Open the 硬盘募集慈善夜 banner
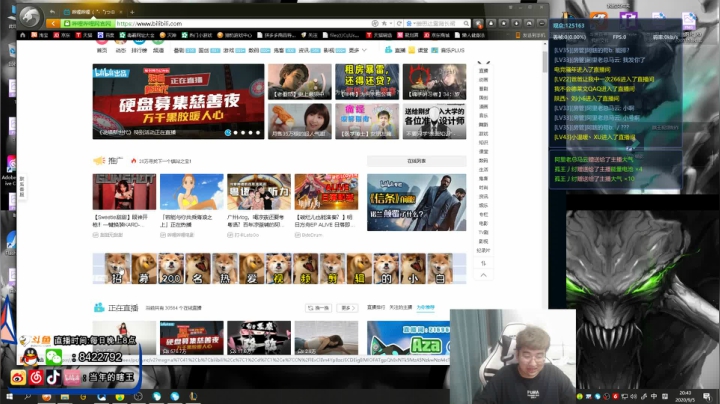This screenshot has width=720, height=404. coord(178,101)
